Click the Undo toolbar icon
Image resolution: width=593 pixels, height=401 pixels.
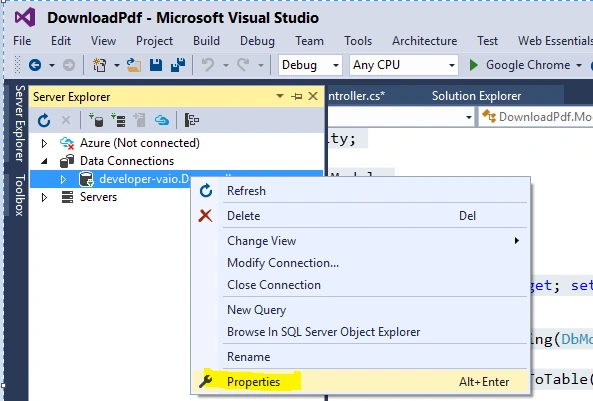(x=208, y=65)
